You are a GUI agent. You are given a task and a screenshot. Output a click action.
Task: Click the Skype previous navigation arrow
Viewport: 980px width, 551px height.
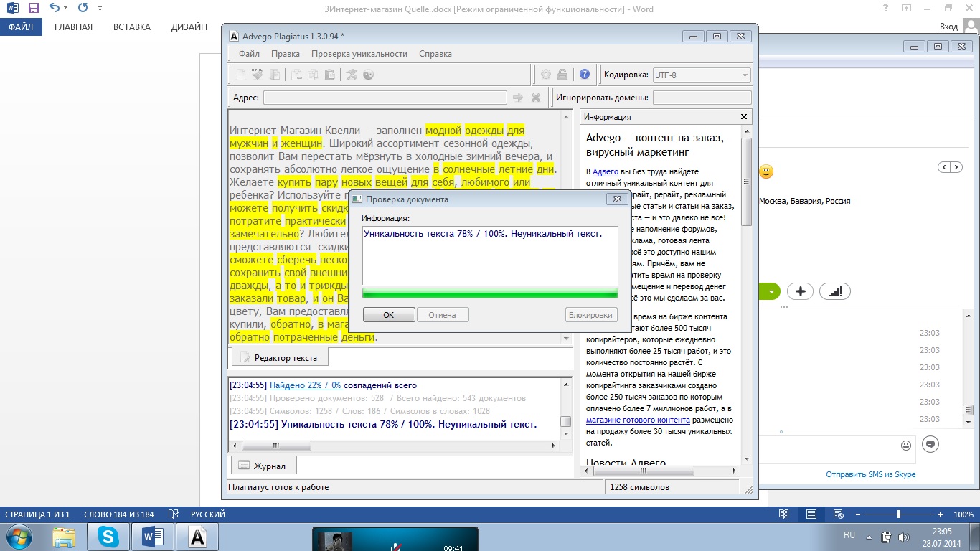click(x=945, y=167)
